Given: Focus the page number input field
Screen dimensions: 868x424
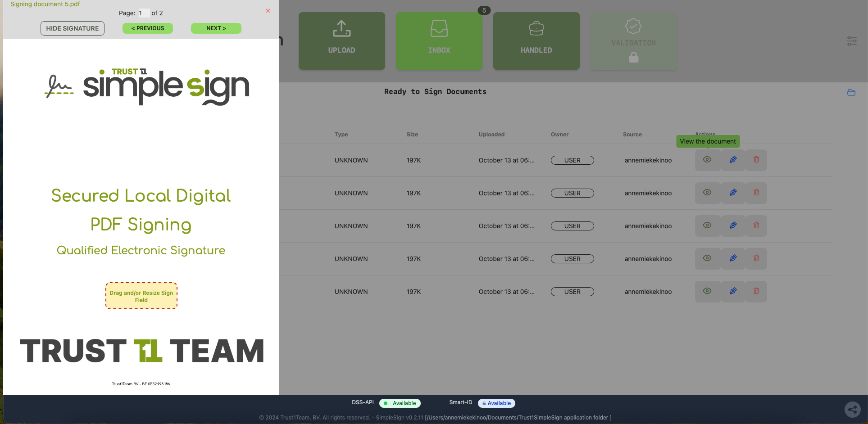Looking at the screenshot, I should (x=143, y=13).
